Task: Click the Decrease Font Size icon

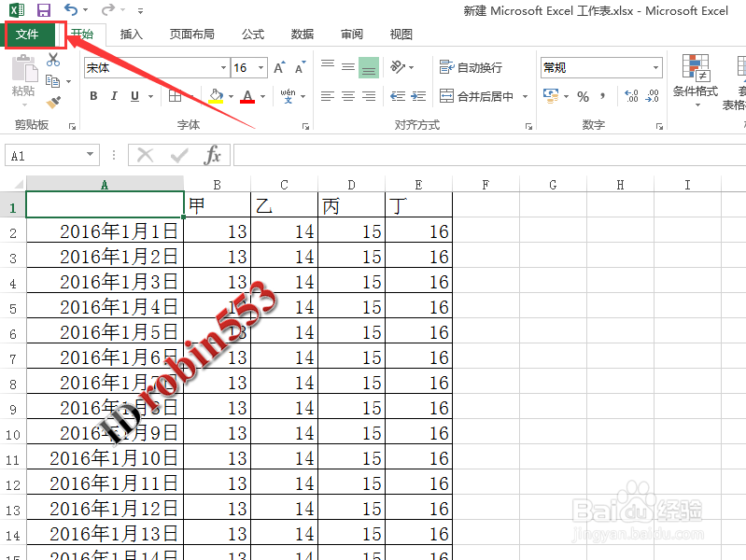Action: pos(301,67)
